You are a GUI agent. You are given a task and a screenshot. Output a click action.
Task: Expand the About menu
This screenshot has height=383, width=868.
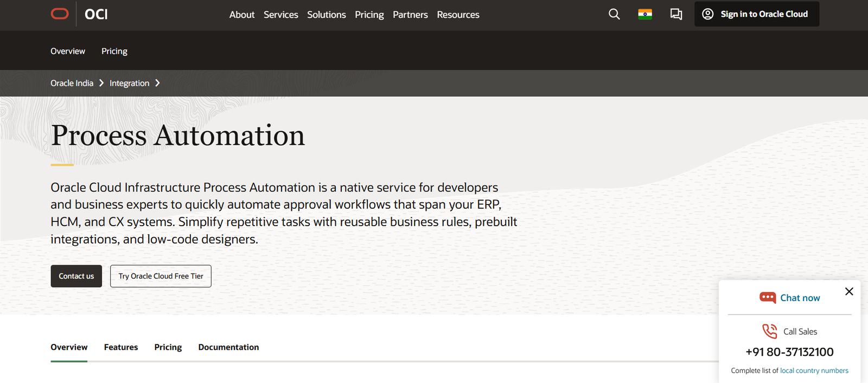pyautogui.click(x=241, y=15)
